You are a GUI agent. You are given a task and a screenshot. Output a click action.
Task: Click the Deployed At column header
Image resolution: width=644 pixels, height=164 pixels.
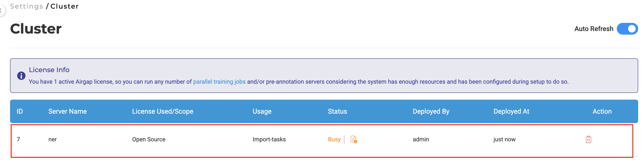coord(511,111)
